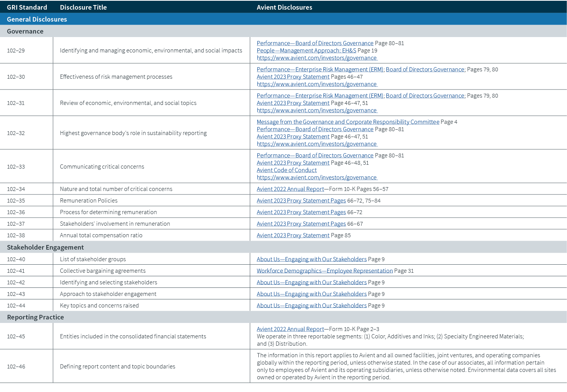Open Avient 2022 Annual Report link for 102-45

(x=290, y=329)
